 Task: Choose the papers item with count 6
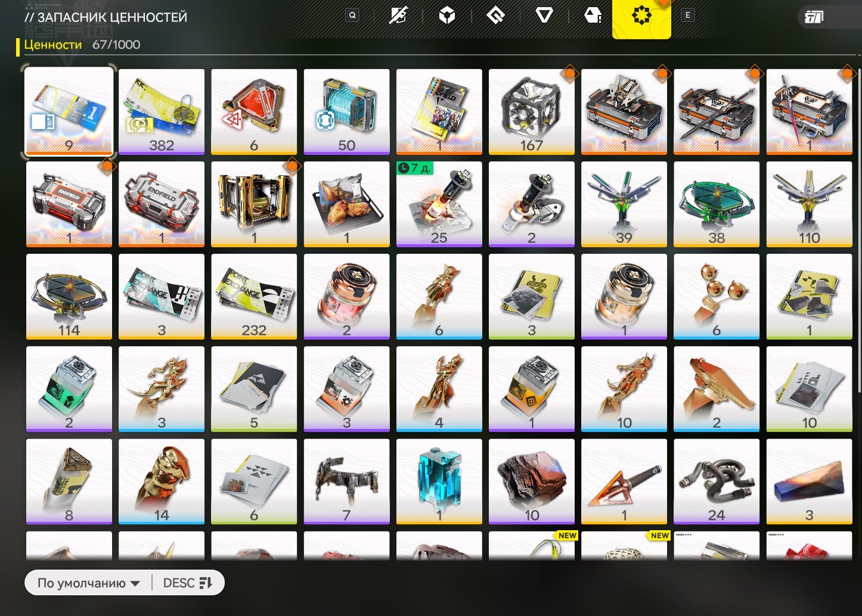click(254, 481)
